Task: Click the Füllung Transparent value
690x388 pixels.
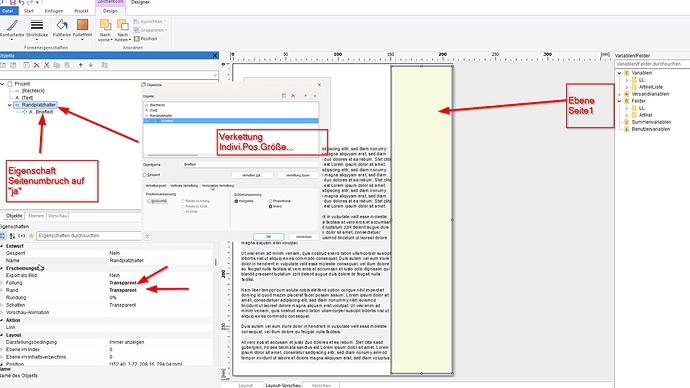Action: tap(123, 283)
